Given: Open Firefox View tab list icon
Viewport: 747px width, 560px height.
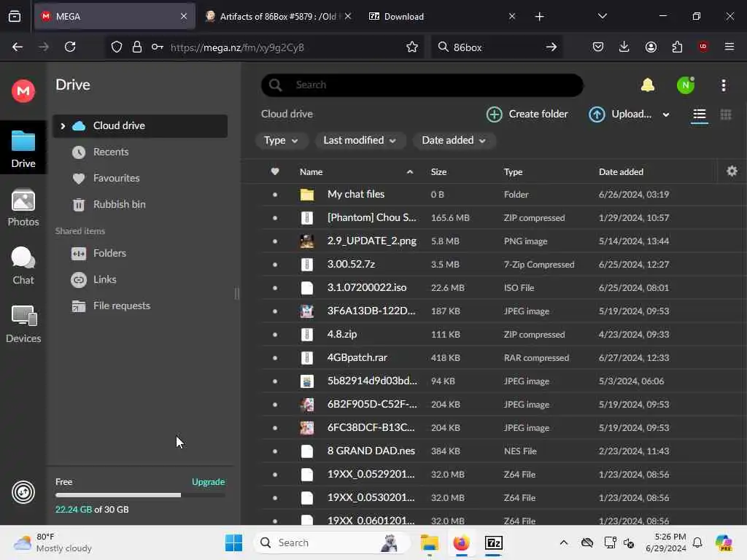Looking at the screenshot, I should click(15, 16).
